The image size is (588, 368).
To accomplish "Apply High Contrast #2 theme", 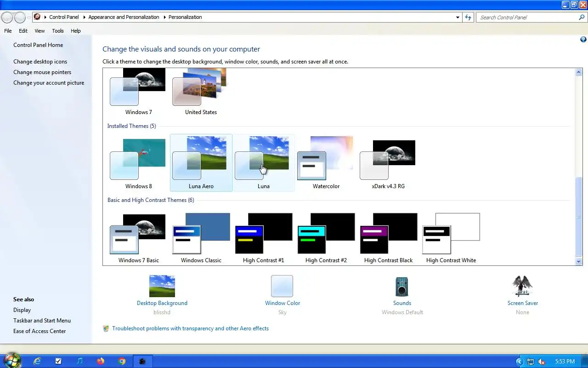I will [326, 237].
